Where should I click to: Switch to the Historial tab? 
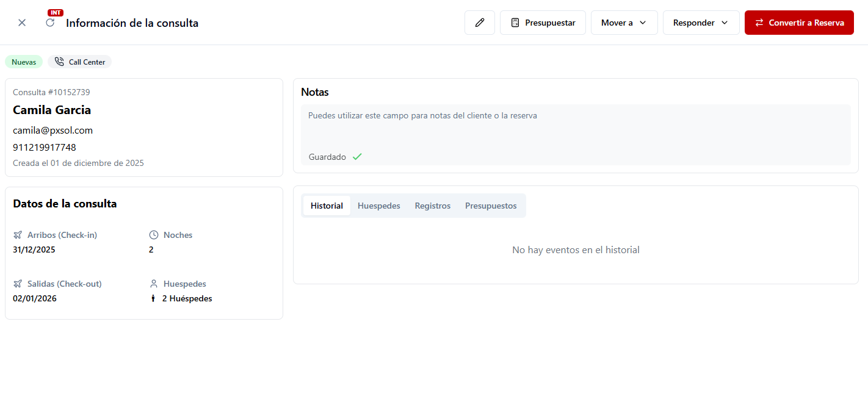click(327, 206)
